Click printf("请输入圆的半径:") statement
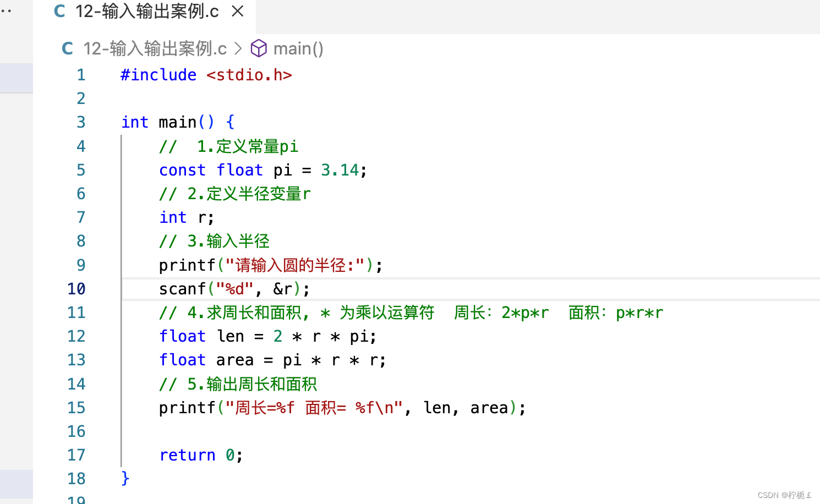Viewport: 820px width, 504px height. click(271, 265)
